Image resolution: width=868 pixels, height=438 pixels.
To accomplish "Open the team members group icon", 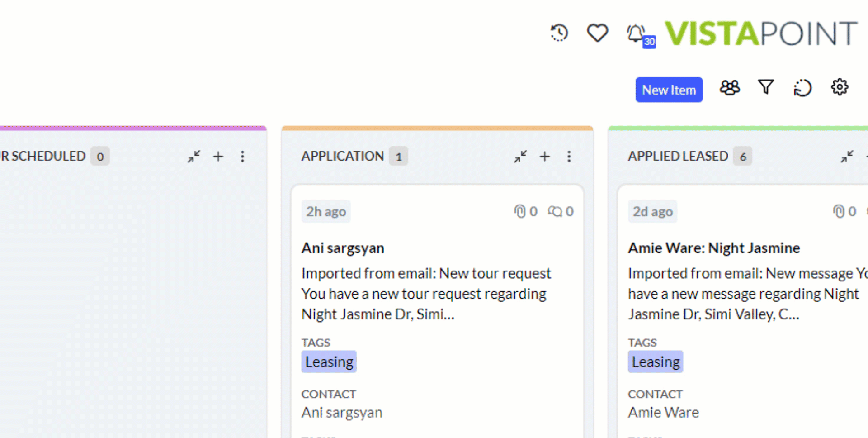I will pos(730,87).
